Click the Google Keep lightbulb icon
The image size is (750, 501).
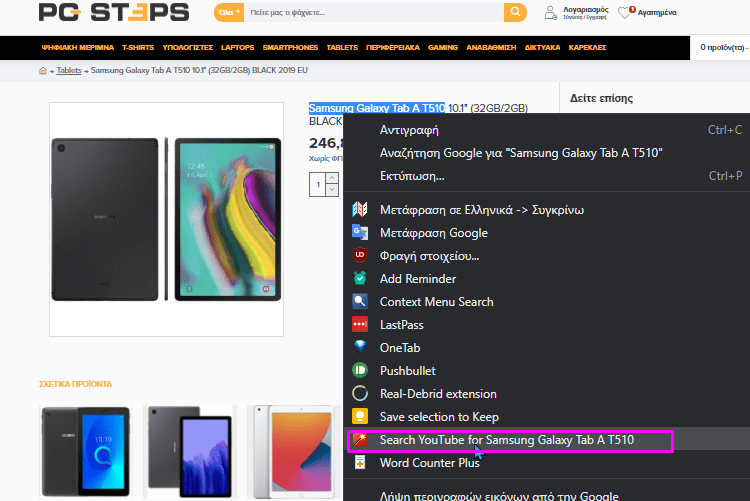click(x=360, y=416)
